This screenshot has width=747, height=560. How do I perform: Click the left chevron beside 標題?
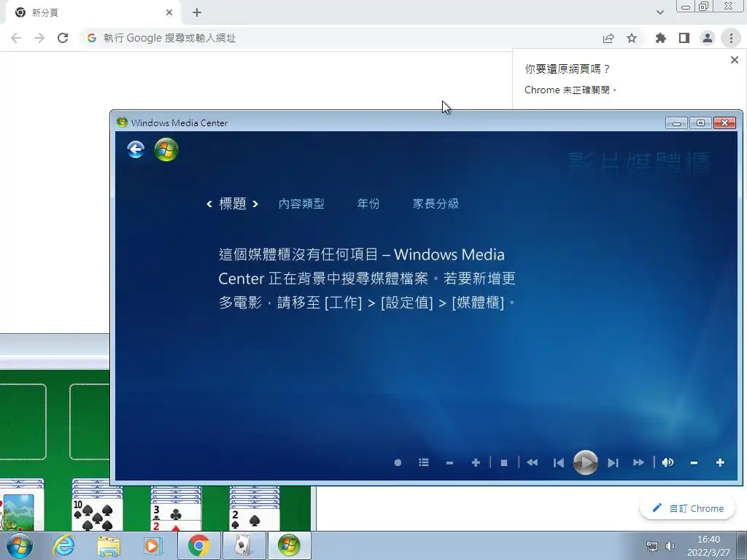point(209,204)
